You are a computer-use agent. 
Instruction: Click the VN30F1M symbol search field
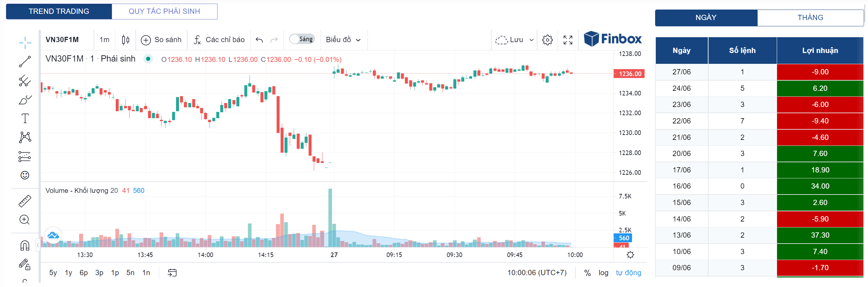click(62, 40)
